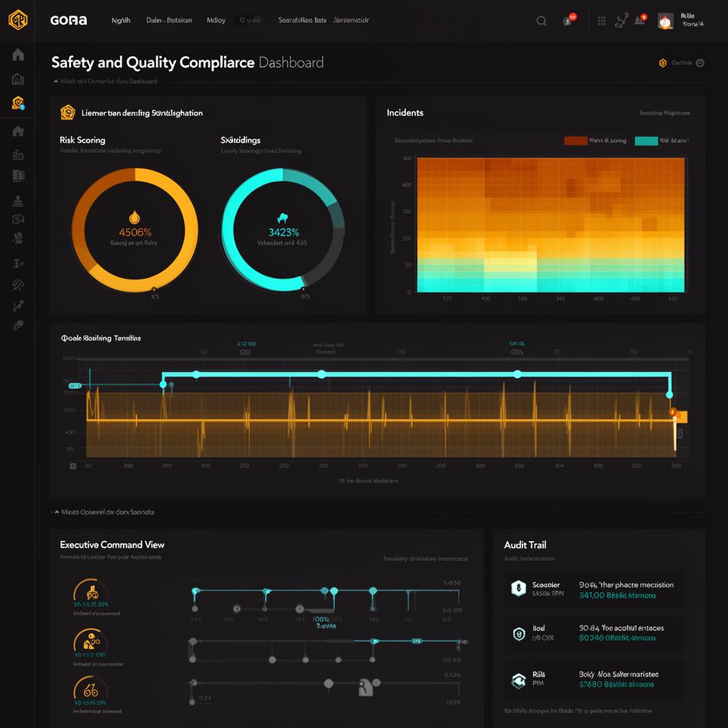This screenshot has height=728, width=728.
Task: Click the Incidents panel heading
Action: (405, 113)
